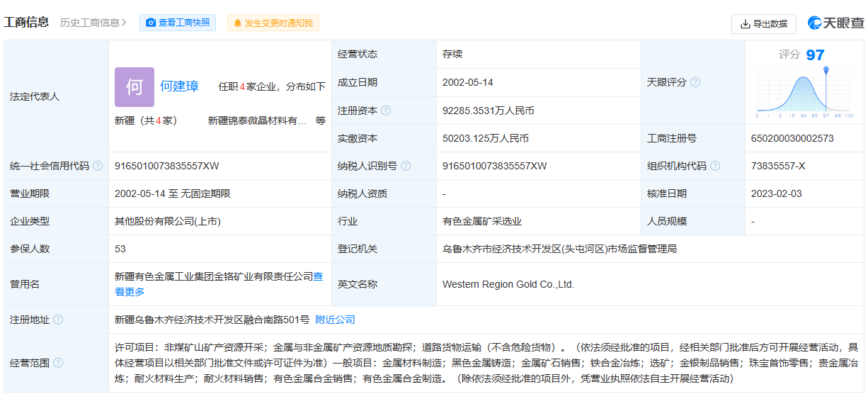The image size is (868, 394).
Task: Open 附近公司 nearby companies link
Action: (x=335, y=320)
